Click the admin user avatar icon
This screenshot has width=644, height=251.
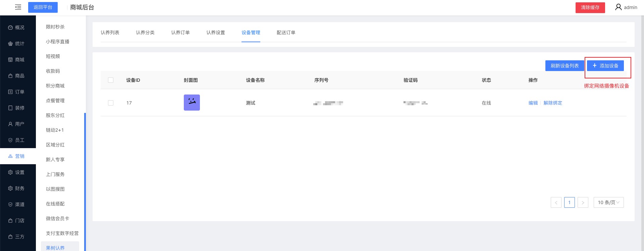point(618,7)
